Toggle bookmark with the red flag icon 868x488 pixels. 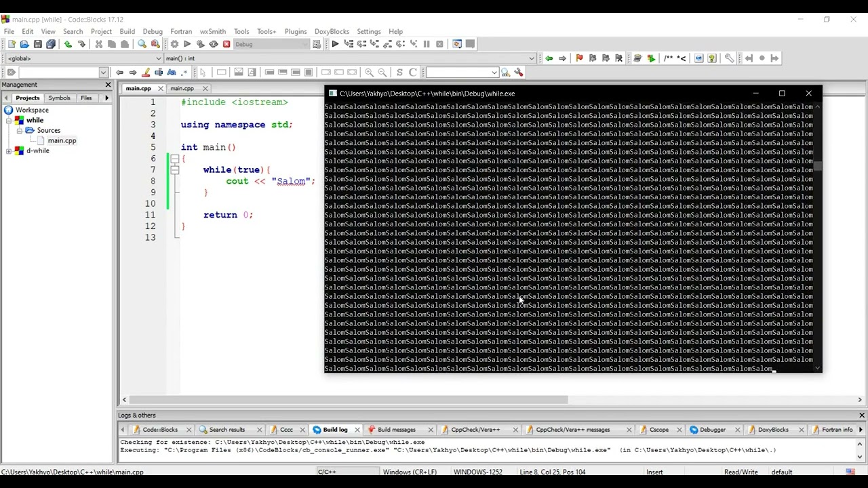[x=579, y=58]
